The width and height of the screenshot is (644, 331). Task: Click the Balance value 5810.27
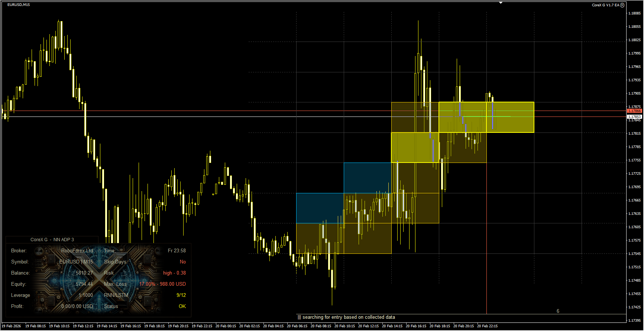[84, 273]
